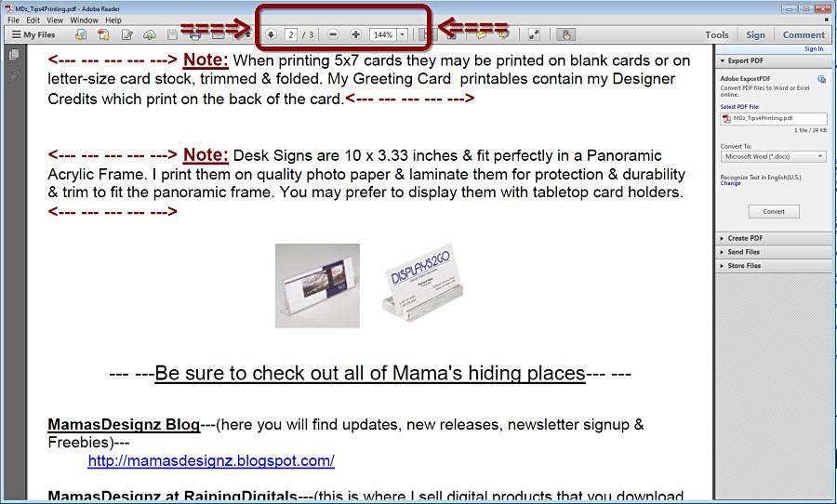Click the page number input field

pyautogui.click(x=291, y=34)
